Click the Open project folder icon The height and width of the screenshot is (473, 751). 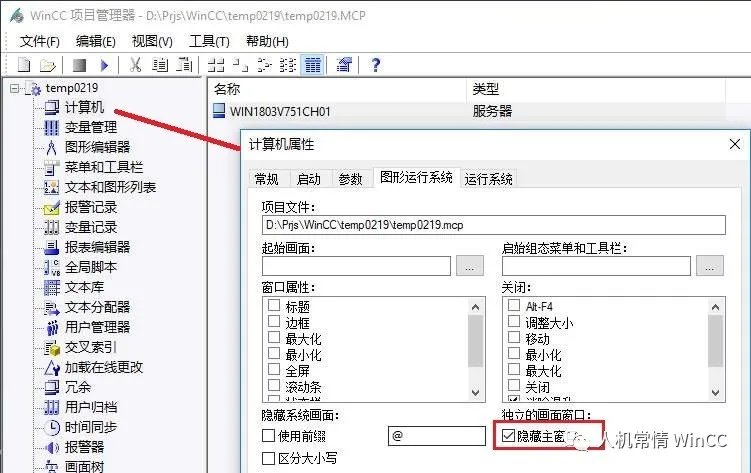point(49,65)
